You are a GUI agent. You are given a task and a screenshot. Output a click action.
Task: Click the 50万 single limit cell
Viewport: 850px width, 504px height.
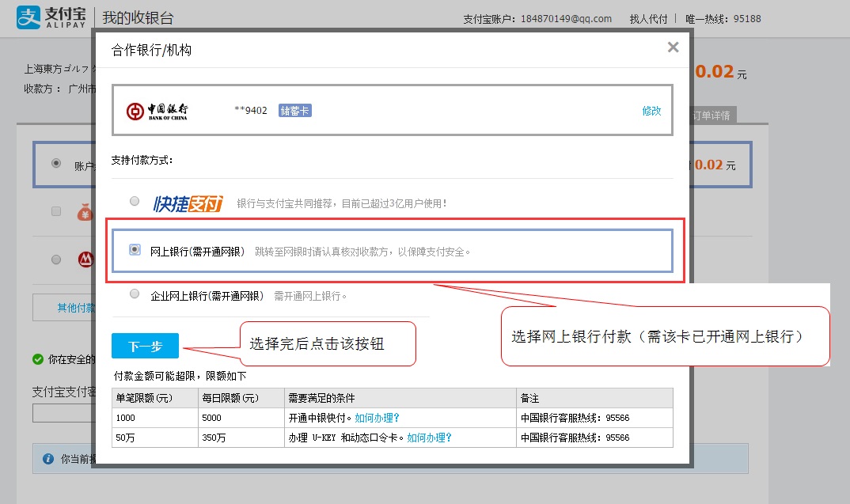click(x=155, y=438)
